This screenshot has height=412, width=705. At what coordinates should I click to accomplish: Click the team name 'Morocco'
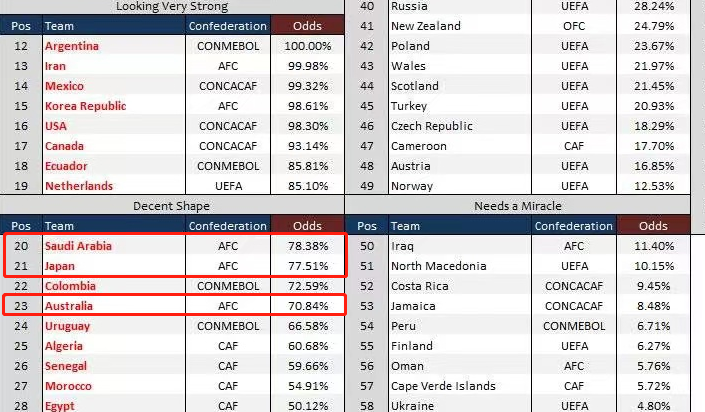[68, 386]
